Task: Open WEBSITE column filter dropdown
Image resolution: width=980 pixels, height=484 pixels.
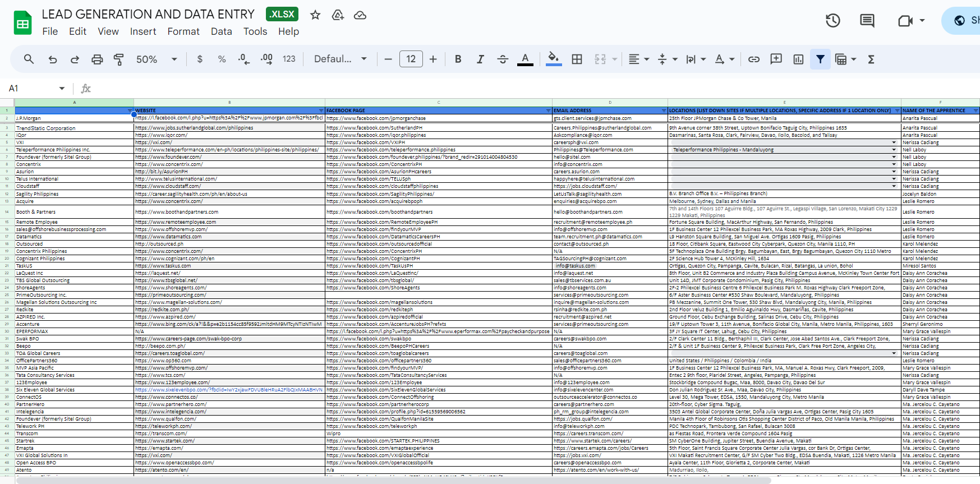Action: 321,110
